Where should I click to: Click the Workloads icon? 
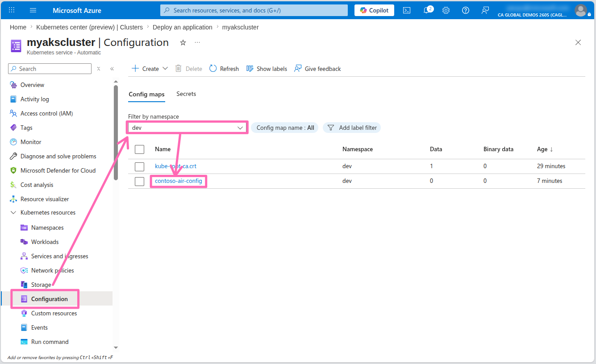pyautogui.click(x=24, y=242)
